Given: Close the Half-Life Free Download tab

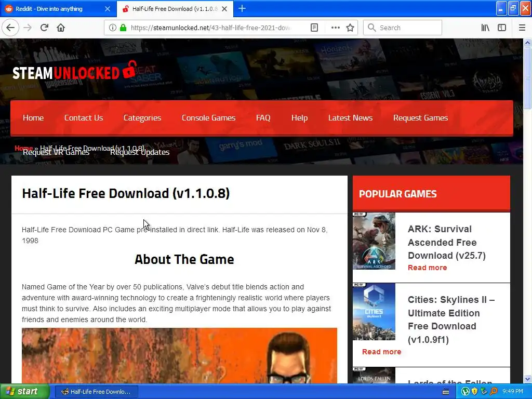Looking at the screenshot, I should (224, 9).
